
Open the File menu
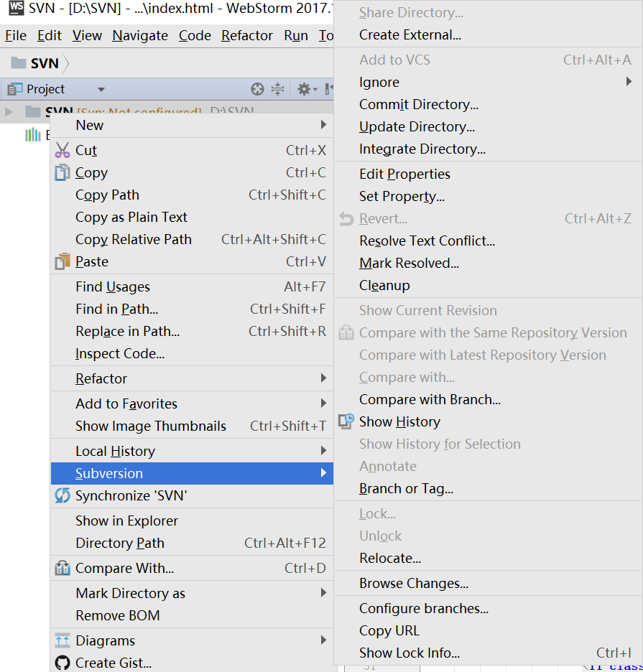point(16,36)
